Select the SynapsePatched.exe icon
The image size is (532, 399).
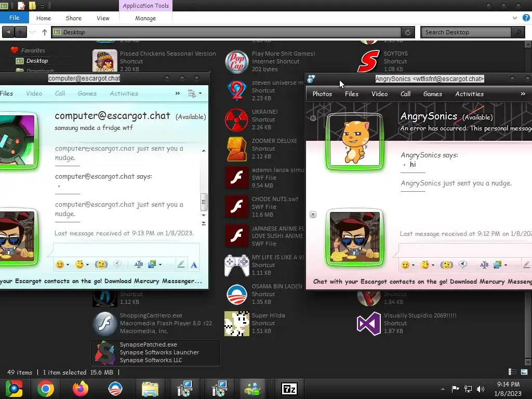click(x=105, y=353)
